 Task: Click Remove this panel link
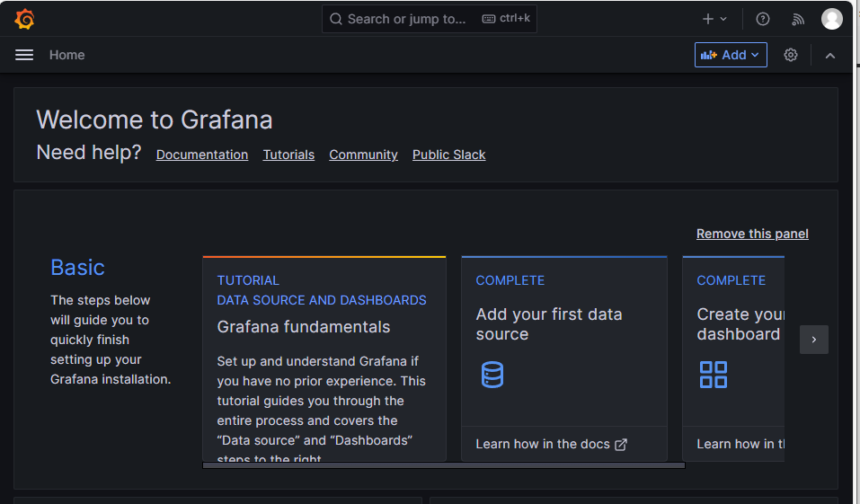[752, 234]
